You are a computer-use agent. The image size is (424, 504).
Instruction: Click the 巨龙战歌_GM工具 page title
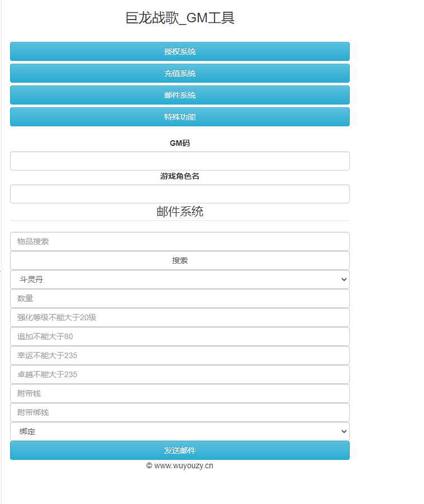[x=180, y=18]
